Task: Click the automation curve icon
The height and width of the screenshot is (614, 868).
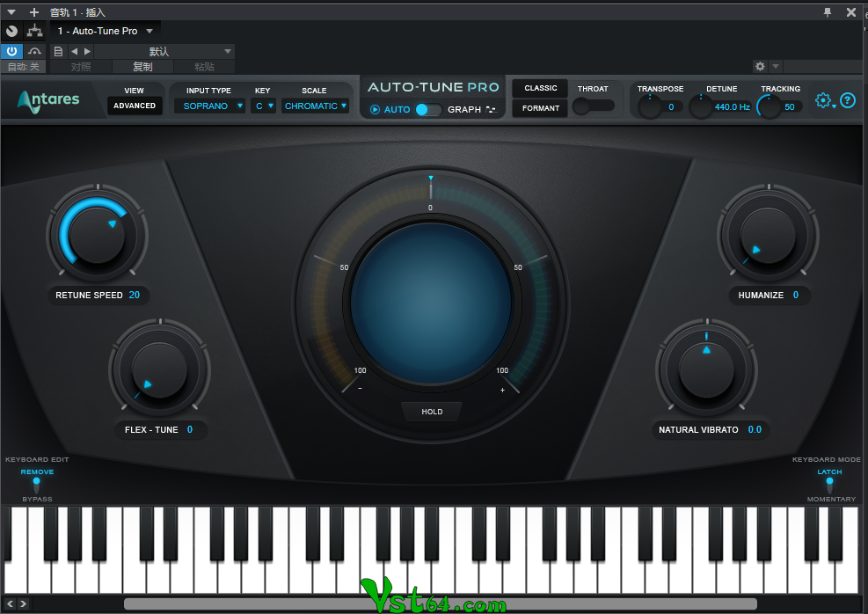Action: pos(34,52)
